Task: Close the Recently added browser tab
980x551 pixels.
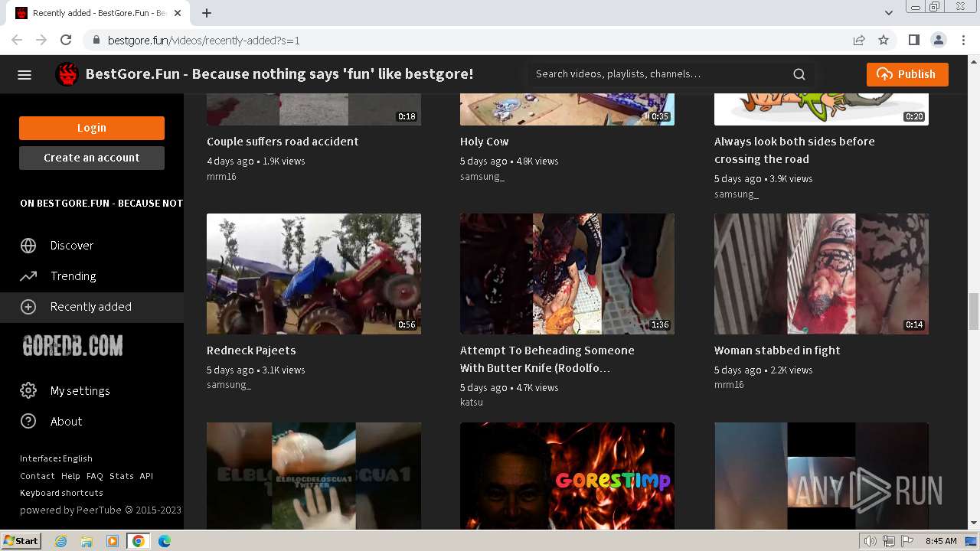Action: point(178,13)
